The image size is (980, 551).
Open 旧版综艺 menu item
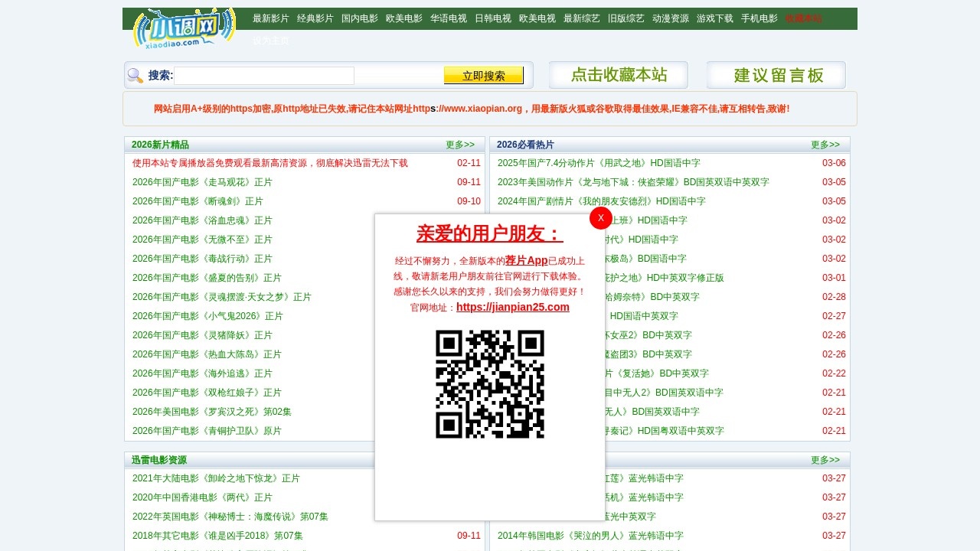pyautogui.click(x=626, y=18)
